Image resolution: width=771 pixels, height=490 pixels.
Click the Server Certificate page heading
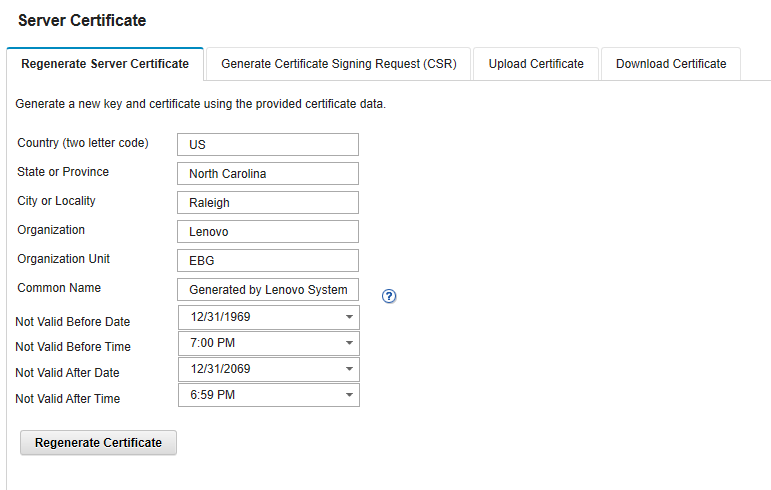tap(82, 20)
